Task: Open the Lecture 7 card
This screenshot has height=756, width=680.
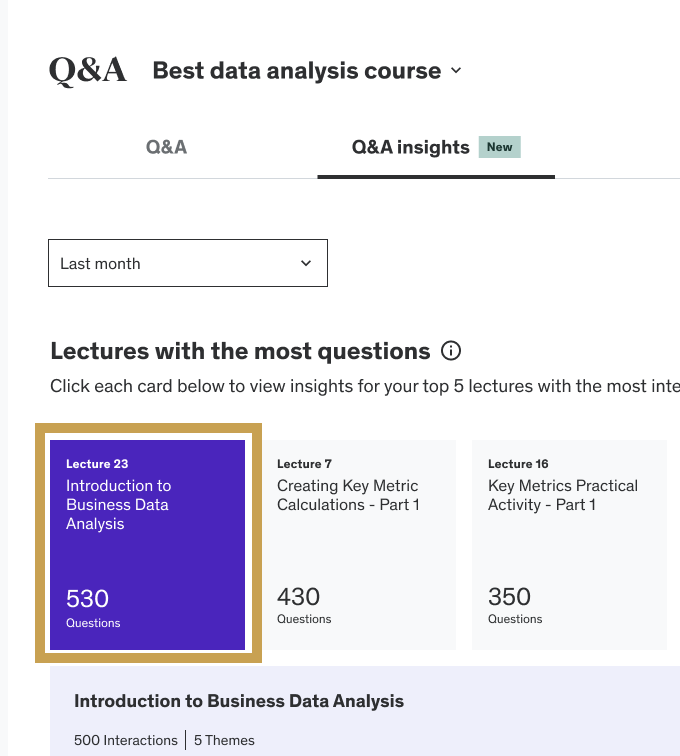Action: (359, 544)
